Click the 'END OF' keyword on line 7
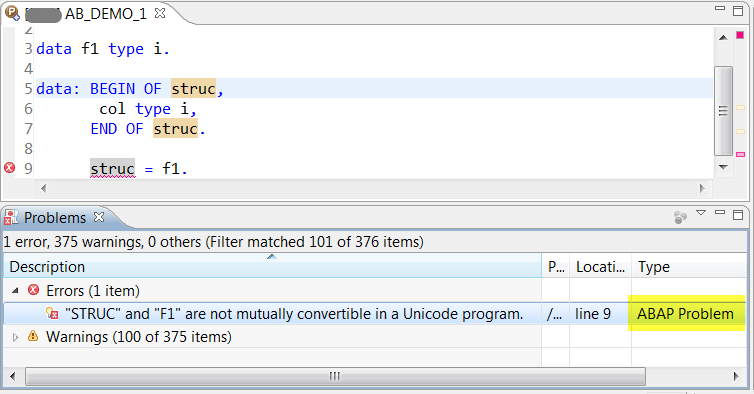Image resolution: width=754 pixels, height=394 pixels. pos(117,128)
